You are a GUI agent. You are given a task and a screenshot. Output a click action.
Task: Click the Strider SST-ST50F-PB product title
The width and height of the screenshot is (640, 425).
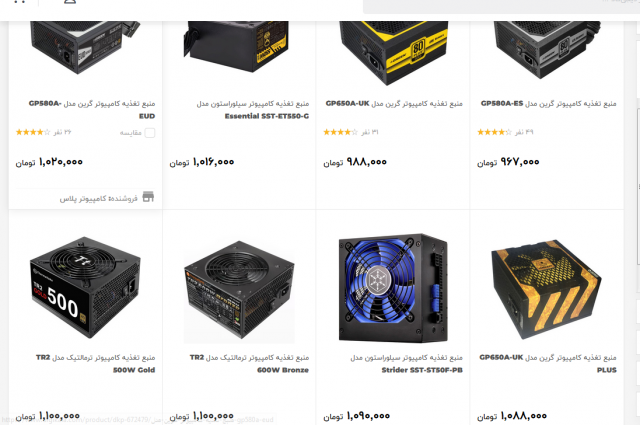[406, 364]
